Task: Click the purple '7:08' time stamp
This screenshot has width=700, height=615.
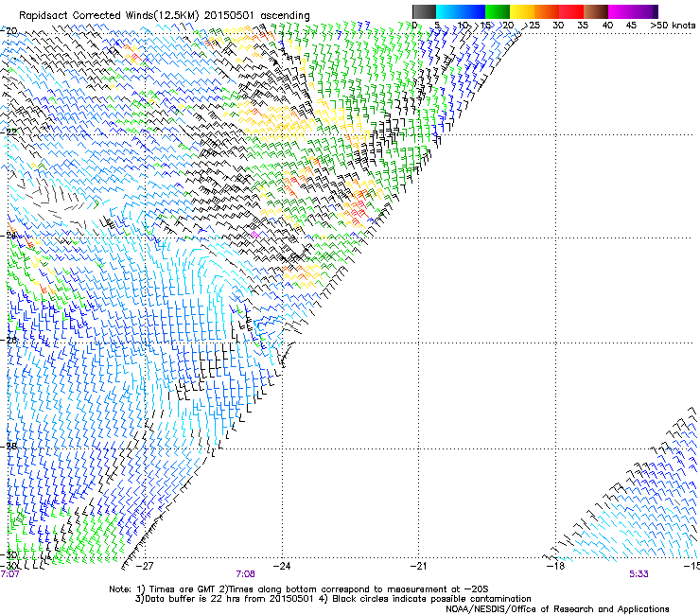Action: coord(246,574)
